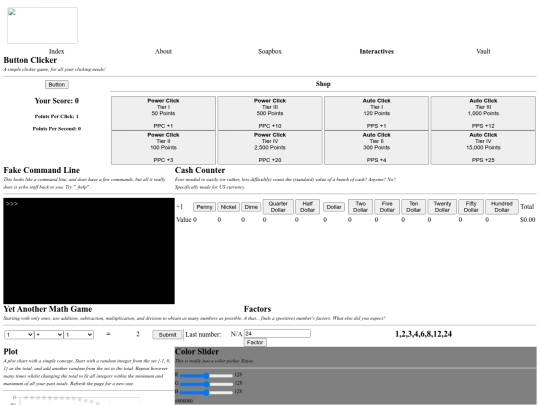Buy Power Click Tier II for 100 Points
This screenshot has width=540, height=405.
(163, 147)
